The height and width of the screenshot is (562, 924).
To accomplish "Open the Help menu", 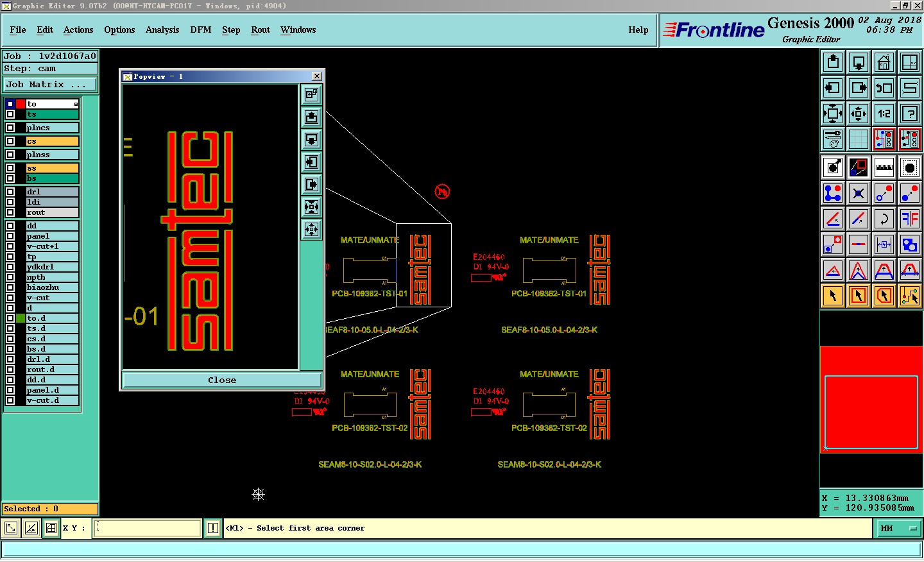I will coord(638,30).
